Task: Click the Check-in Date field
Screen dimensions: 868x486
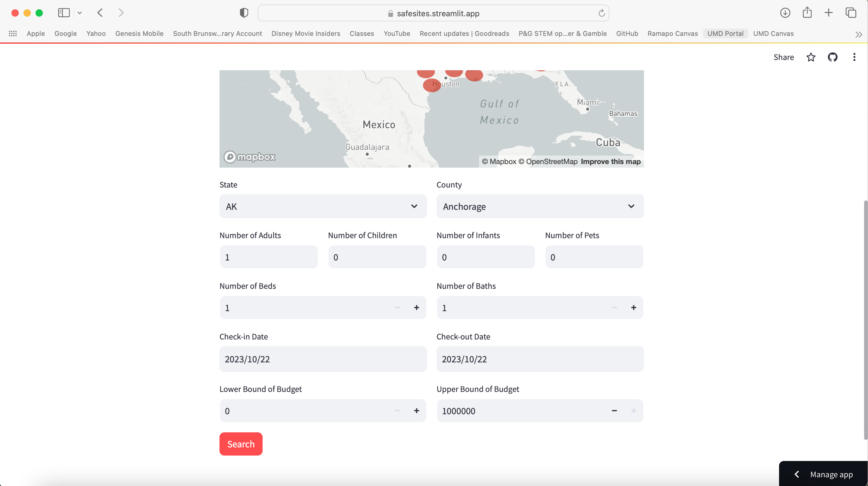Action: [323, 359]
